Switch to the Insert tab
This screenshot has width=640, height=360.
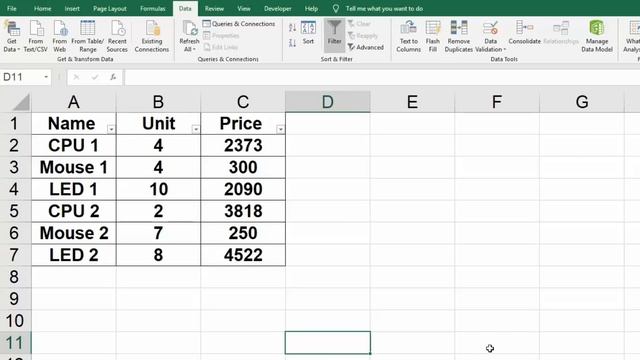coord(72,9)
